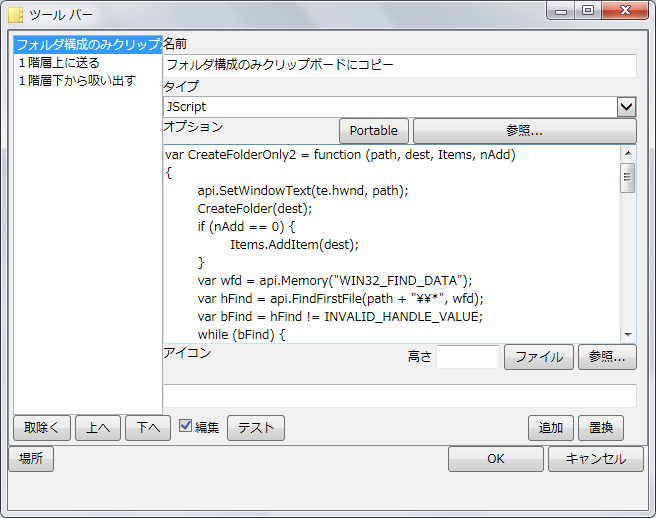The height and width of the screenshot is (518, 656).
Task: Open the タイプ JScript combo box
Action: point(400,107)
